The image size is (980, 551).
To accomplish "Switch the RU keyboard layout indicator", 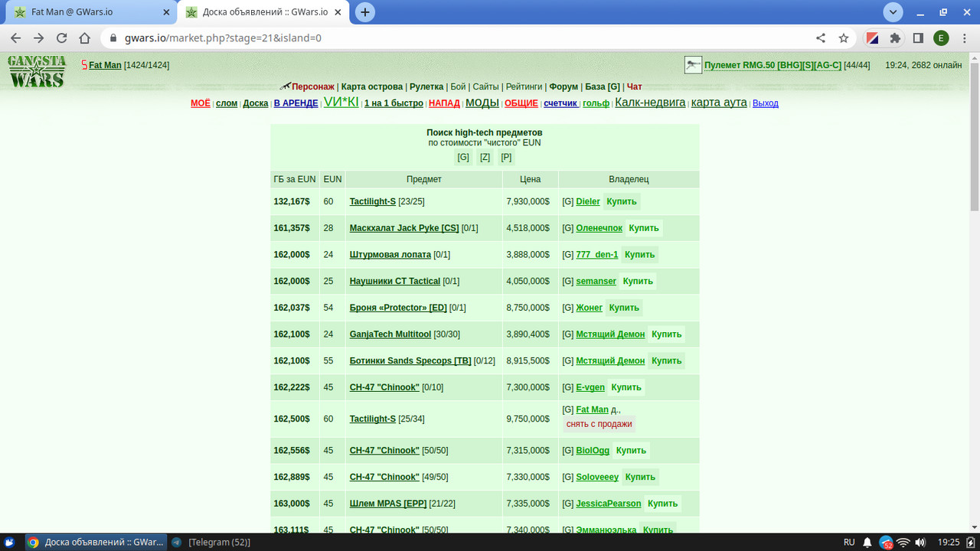I will pos(849,542).
